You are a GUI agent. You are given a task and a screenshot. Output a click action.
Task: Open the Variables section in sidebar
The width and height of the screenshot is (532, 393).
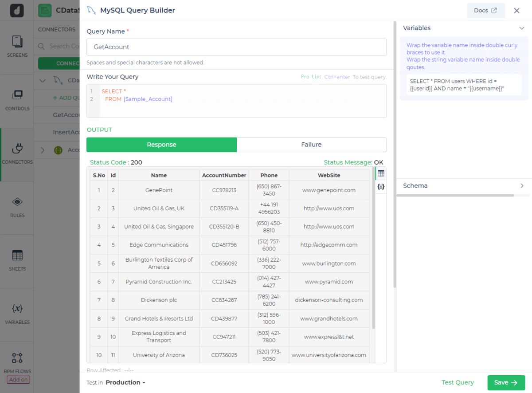click(17, 314)
